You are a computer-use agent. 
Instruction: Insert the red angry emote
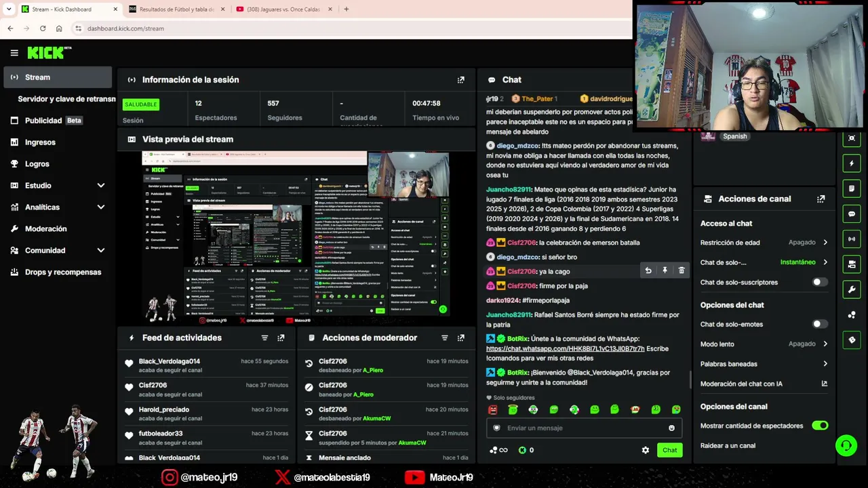coord(493,409)
